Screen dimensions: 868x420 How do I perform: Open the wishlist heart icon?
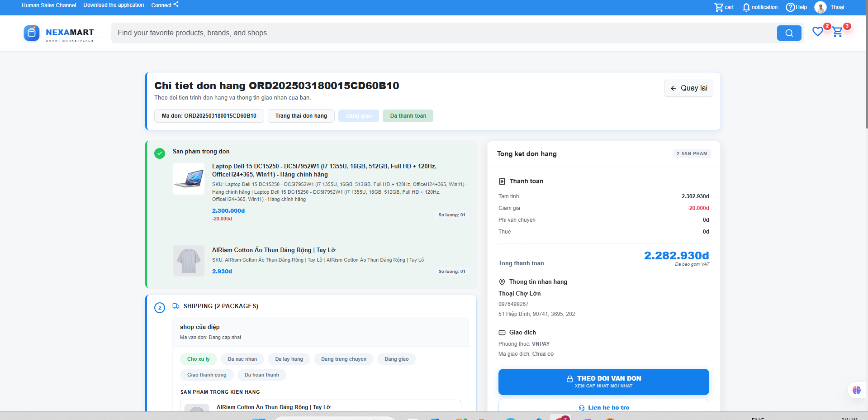click(x=817, y=32)
